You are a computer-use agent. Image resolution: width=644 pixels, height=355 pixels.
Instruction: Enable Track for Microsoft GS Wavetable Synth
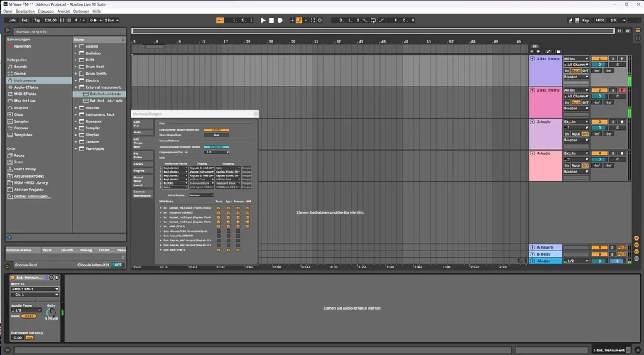tap(219, 231)
